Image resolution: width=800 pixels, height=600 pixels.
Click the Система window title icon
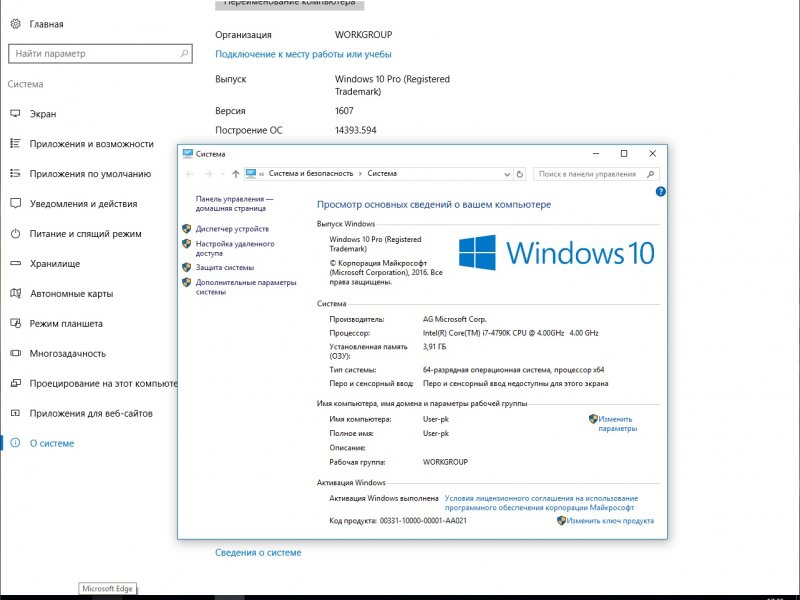[x=188, y=154]
